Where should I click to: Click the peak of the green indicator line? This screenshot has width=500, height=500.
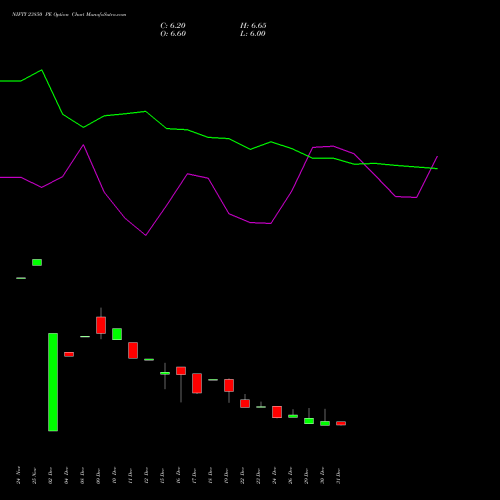click(x=42, y=70)
